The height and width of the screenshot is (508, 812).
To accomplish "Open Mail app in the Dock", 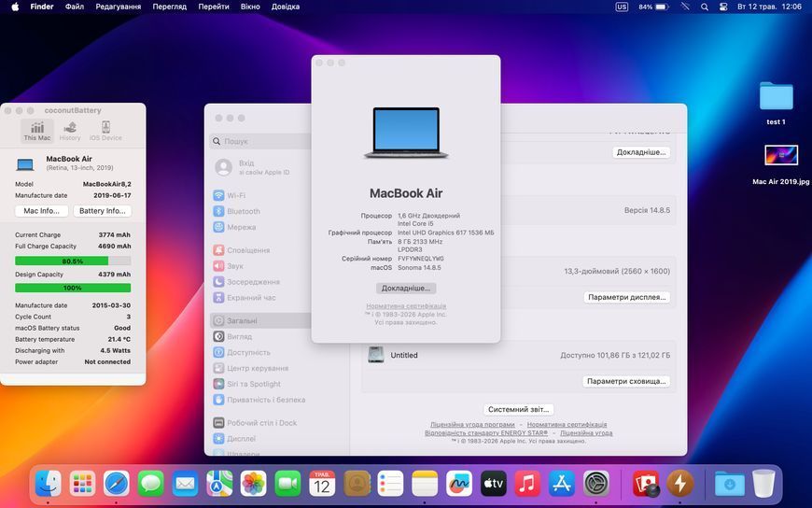I will (185, 484).
